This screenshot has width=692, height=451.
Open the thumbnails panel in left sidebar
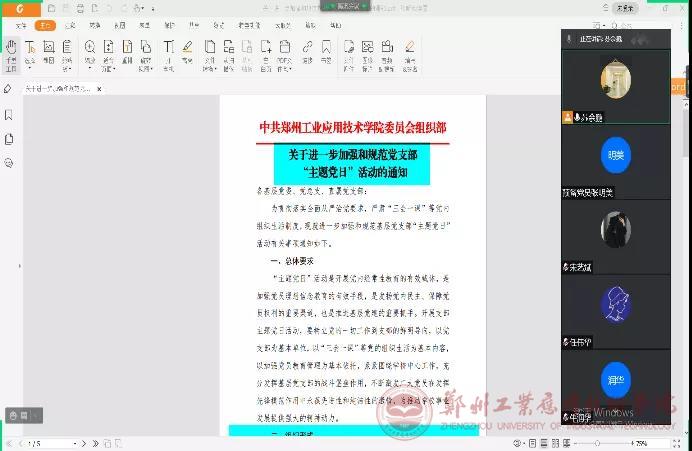8,138
